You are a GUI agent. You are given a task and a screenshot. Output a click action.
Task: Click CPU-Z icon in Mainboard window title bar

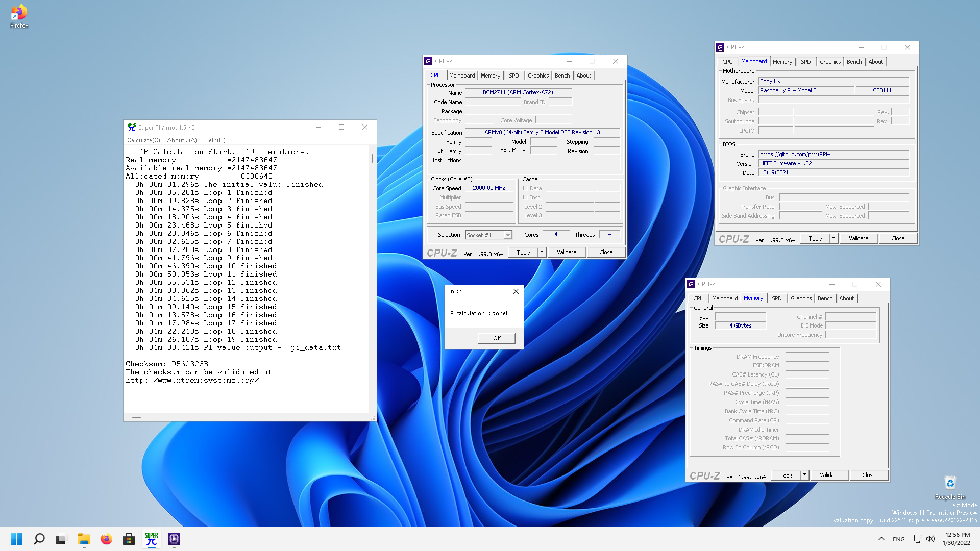pyautogui.click(x=720, y=47)
